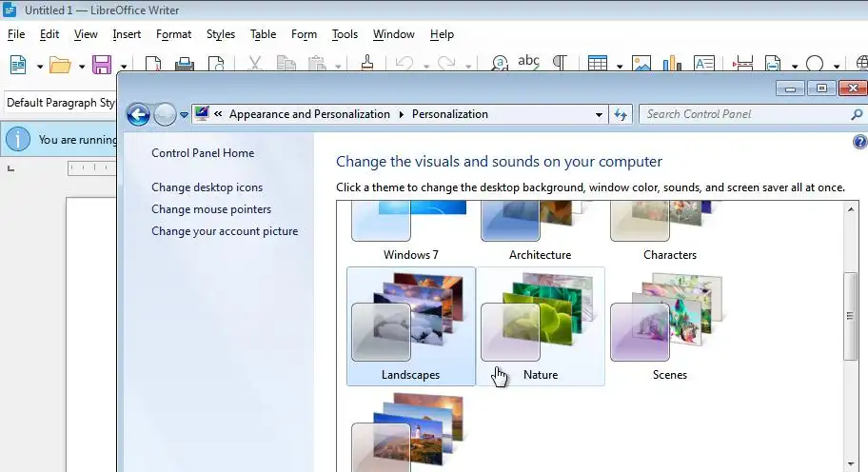Open the File menu
868x472 pixels.
pyautogui.click(x=16, y=34)
